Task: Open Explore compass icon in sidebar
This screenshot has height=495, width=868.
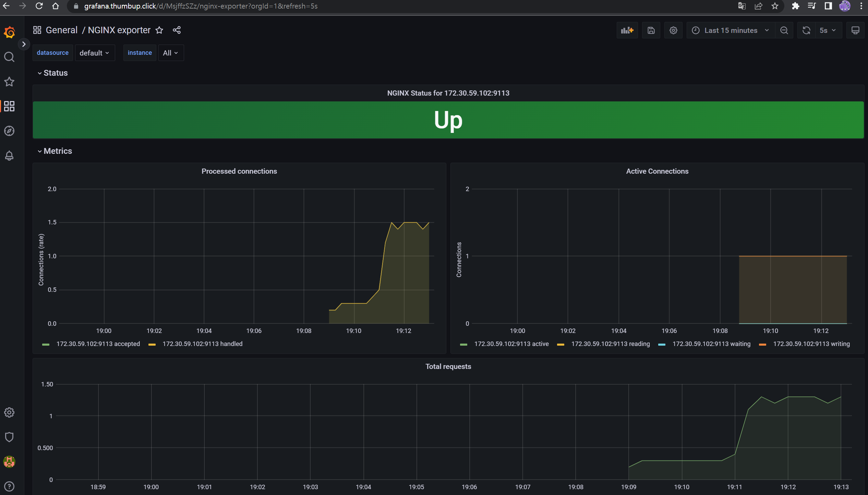Action: click(x=9, y=131)
